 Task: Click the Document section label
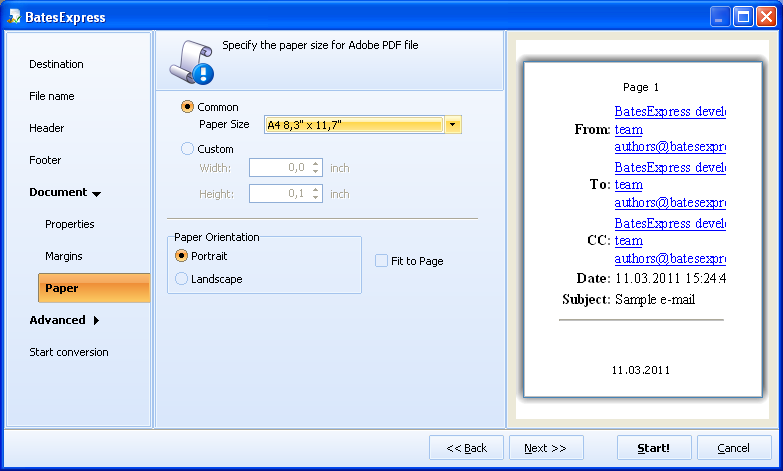pyautogui.click(x=58, y=192)
